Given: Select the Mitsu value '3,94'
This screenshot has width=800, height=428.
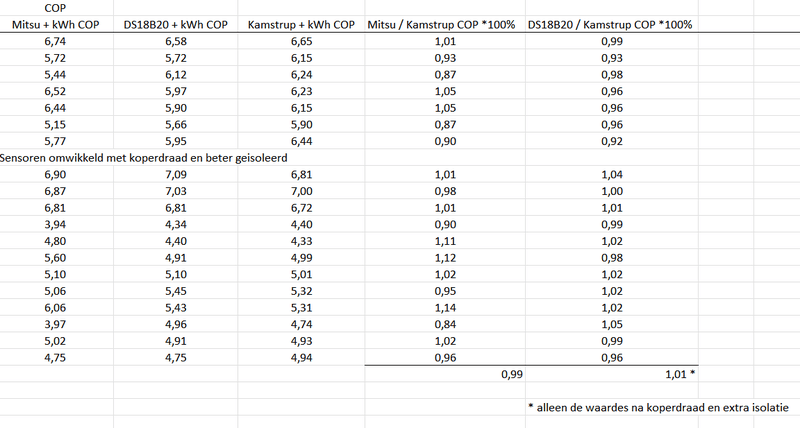Looking at the screenshot, I should coord(55,224).
